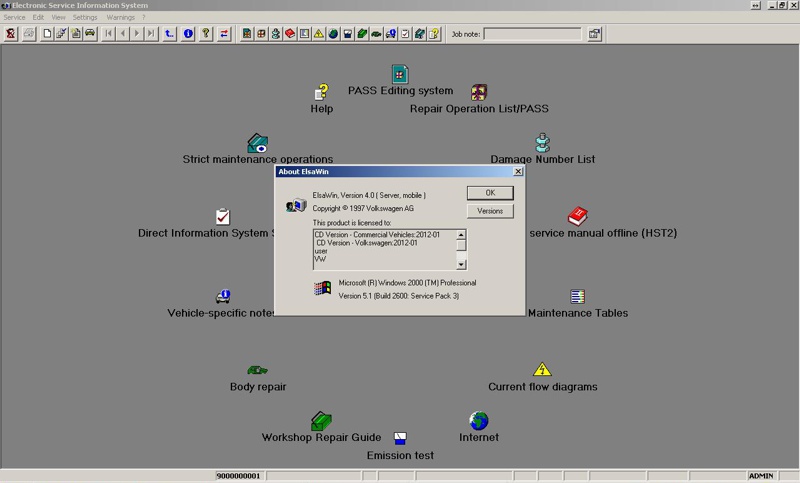The height and width of the screenshot is (483, 800).
Task: Open Damage Number List icon
Action: click(x=542, y=143)
